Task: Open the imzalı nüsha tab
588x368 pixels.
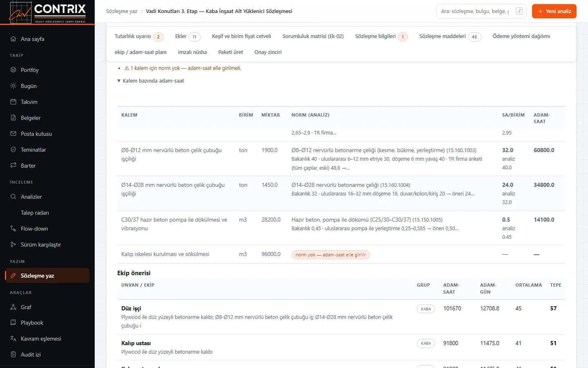Action: point(192,52)
